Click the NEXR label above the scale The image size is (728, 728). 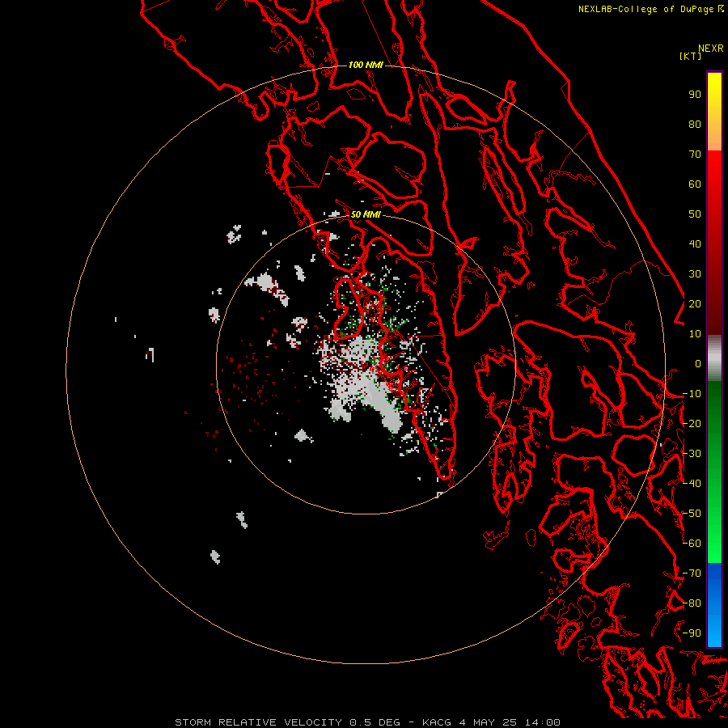tap(711, 49)
